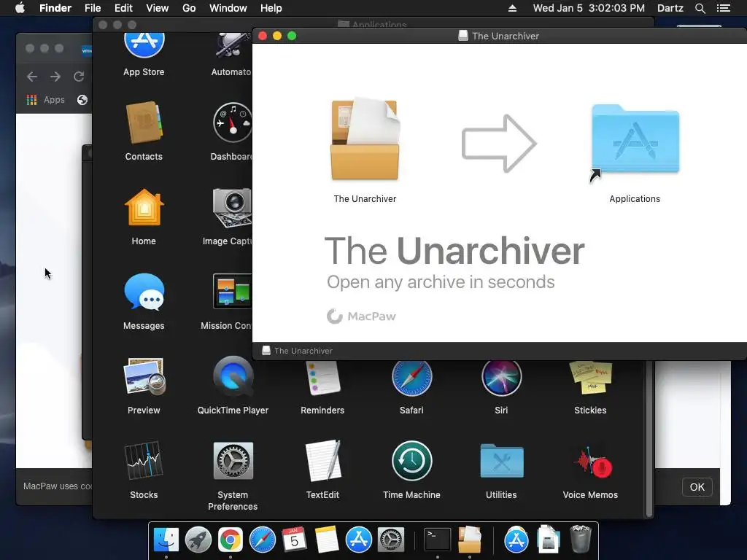747x560 pixels.
Task: Select the Dashboard app icon
Action: [232, 122]
